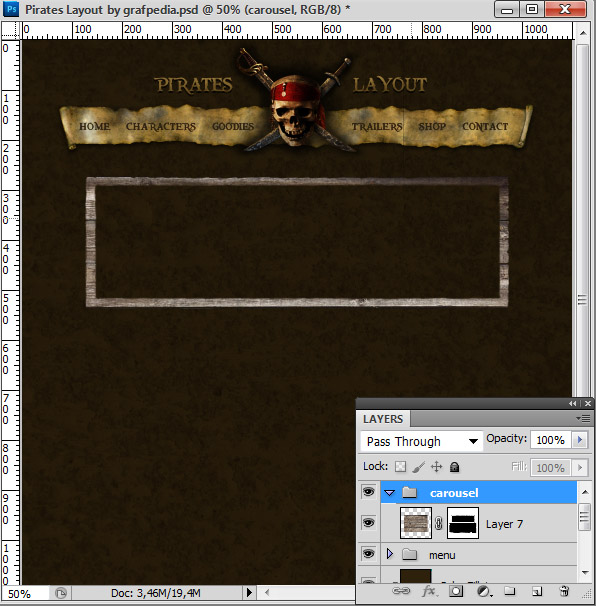Select the menu group name
The height and width of the screenshot is (606, 596).
click(x=442, y=555)
